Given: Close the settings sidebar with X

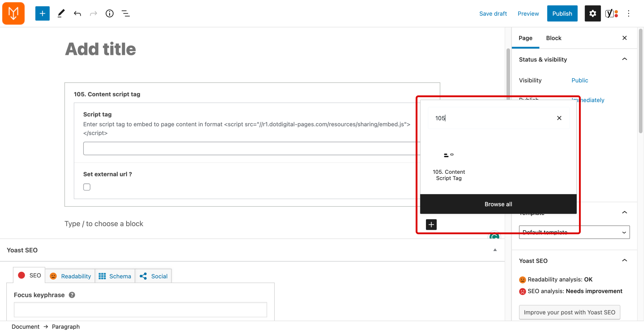Looking at the screenshot, I should pos(625,38).
